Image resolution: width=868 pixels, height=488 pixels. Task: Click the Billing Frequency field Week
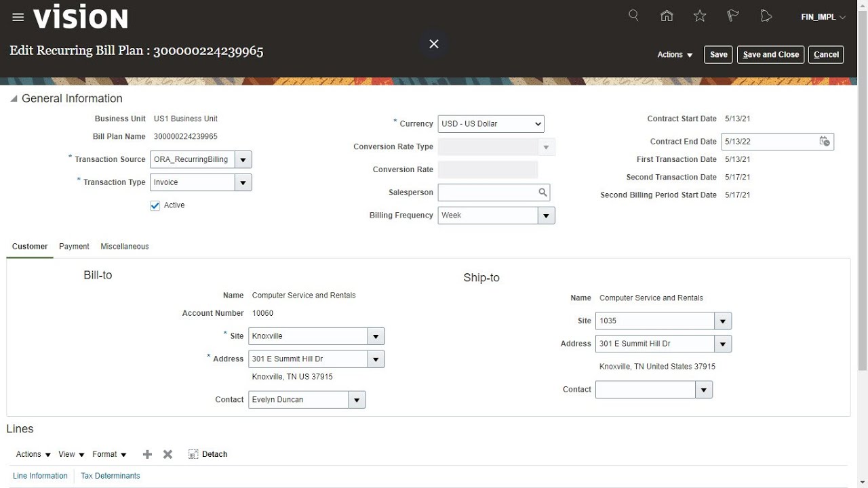point(488,216)
